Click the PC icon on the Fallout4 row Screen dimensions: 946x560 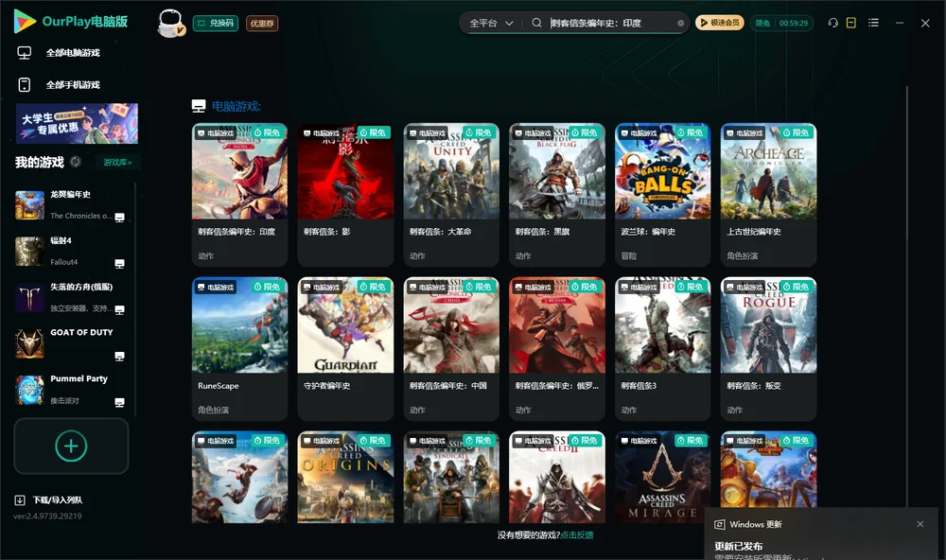[119, 264]
